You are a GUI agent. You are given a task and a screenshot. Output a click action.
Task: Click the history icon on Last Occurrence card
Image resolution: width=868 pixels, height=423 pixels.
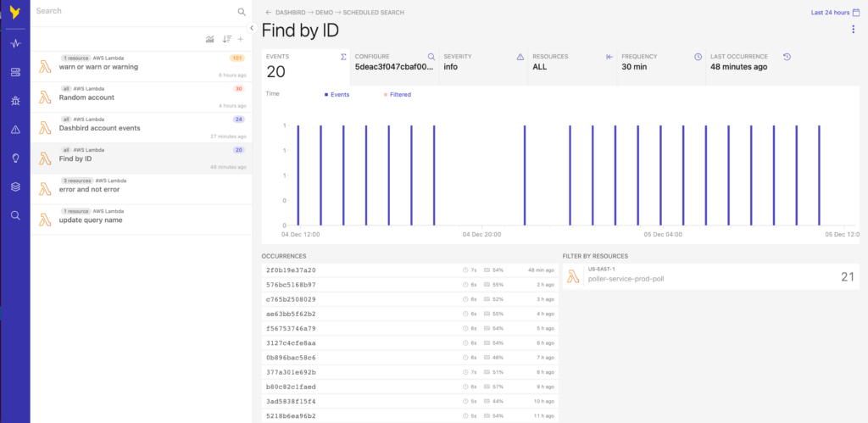(787, 57)
